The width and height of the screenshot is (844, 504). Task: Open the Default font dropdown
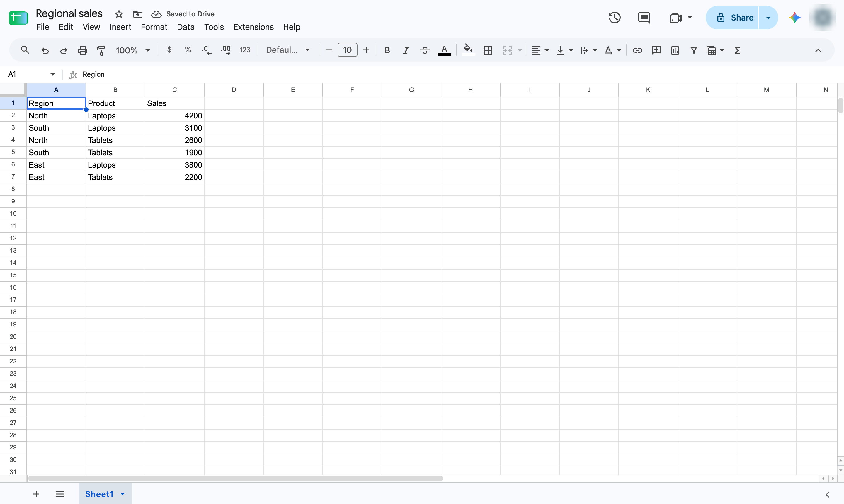coord(288,50)
